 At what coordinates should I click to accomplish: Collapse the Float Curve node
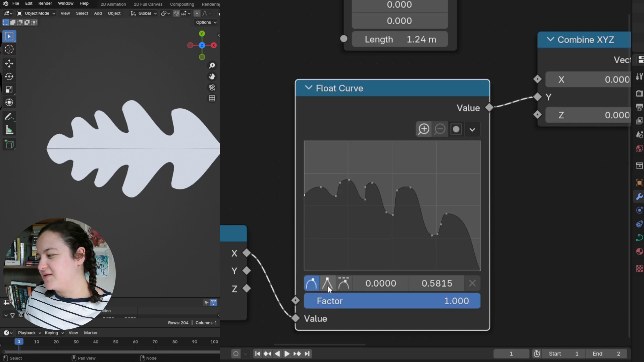308,88
